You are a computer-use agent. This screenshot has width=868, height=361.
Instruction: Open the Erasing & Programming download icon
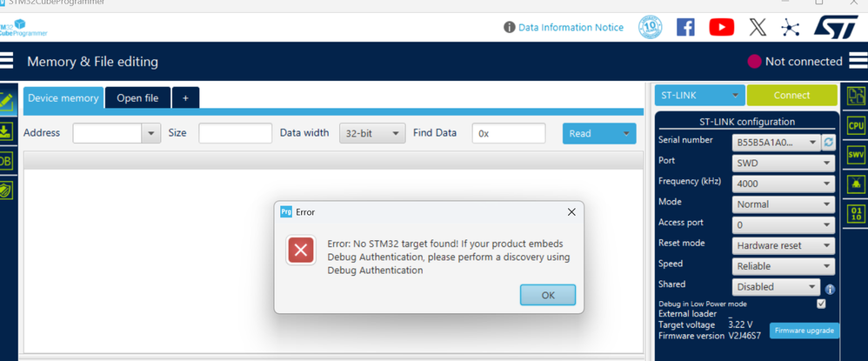[5, 131]
